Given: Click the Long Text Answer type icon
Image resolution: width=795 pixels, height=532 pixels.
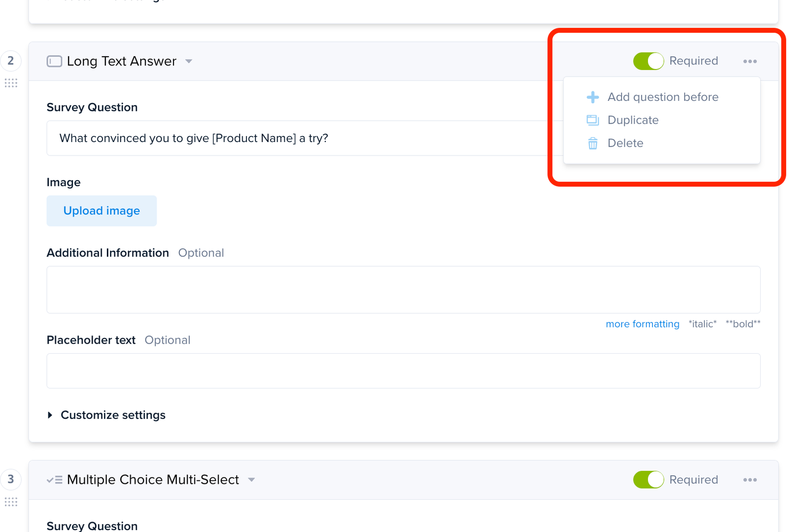Looking at the screenshot, I should (x=54, y=61).
